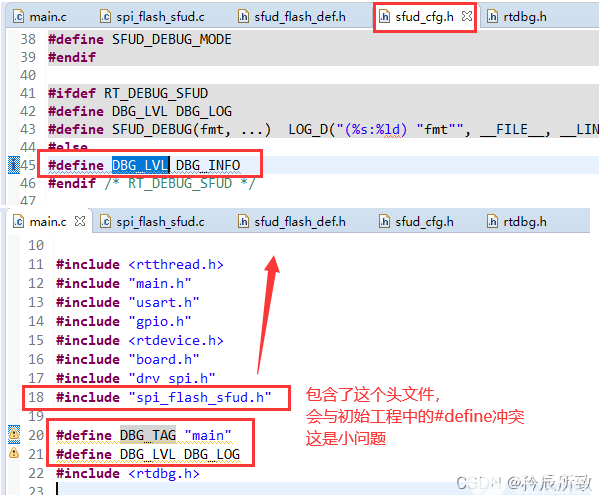Click the header file icon of upper rtdbg.h tab
Viewport: 608px width, 501px height.
492,17
